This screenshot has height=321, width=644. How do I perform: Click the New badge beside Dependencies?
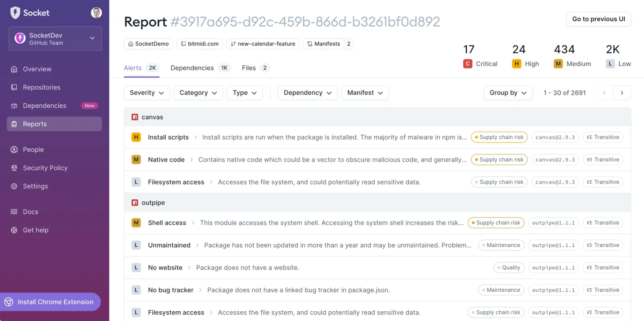89,106
